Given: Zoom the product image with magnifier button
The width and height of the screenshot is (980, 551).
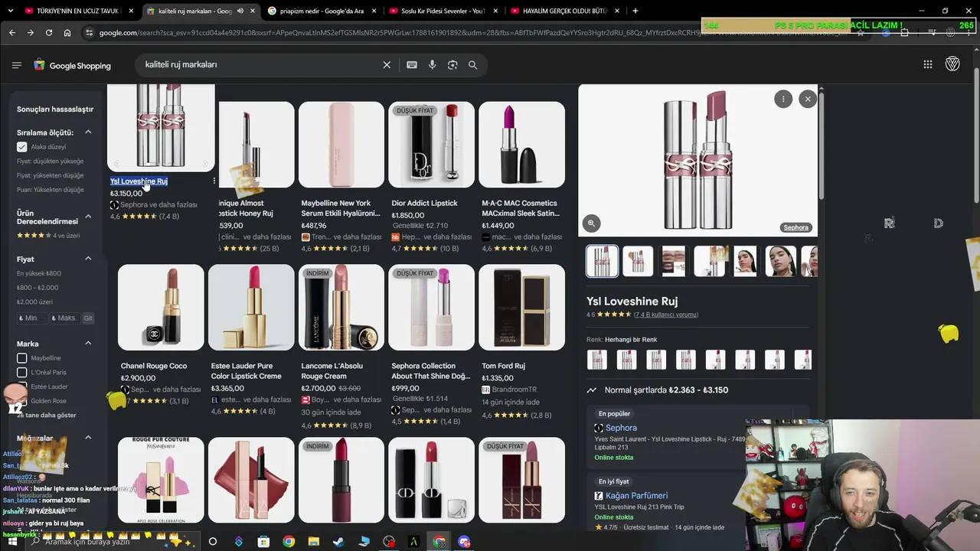Looking at the screenshot, I should (x=591, y=223).
